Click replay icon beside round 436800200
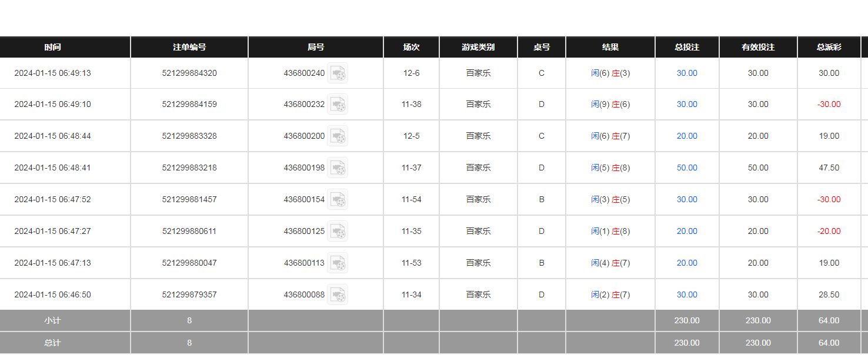The image size is (868, 355). click(x=338, y=136)
